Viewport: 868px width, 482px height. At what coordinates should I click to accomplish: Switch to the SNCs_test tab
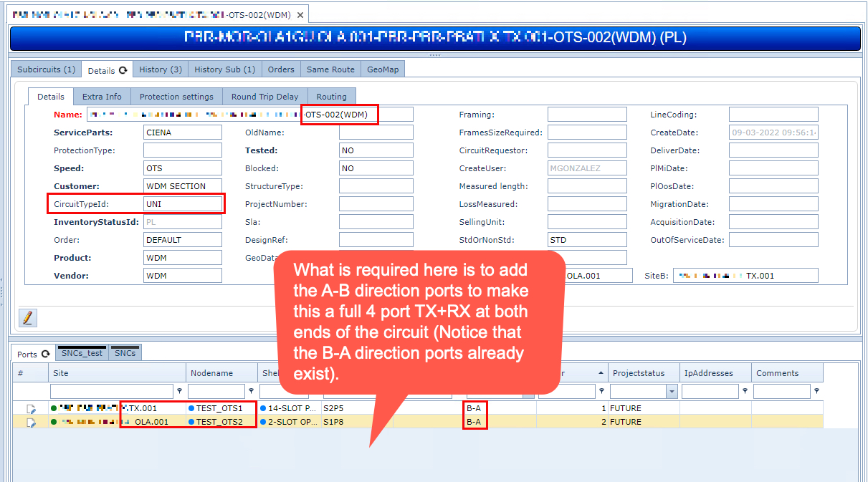tap(82, 353)
